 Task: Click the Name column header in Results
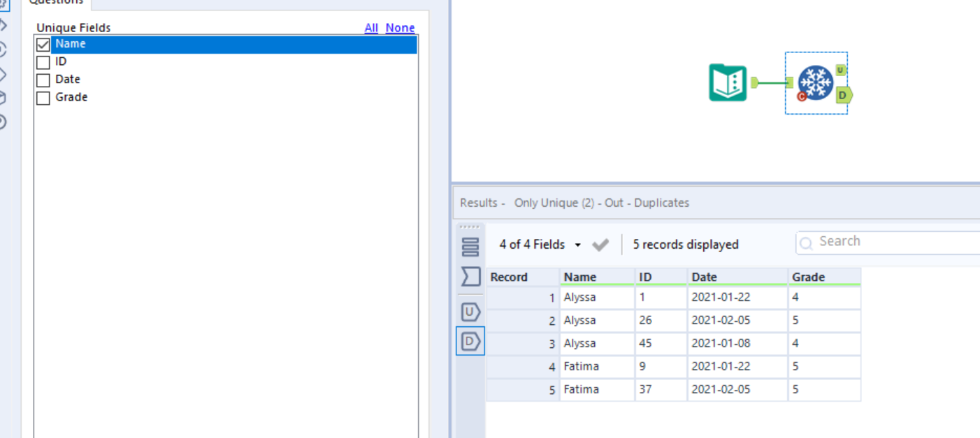tap(579, 277)
